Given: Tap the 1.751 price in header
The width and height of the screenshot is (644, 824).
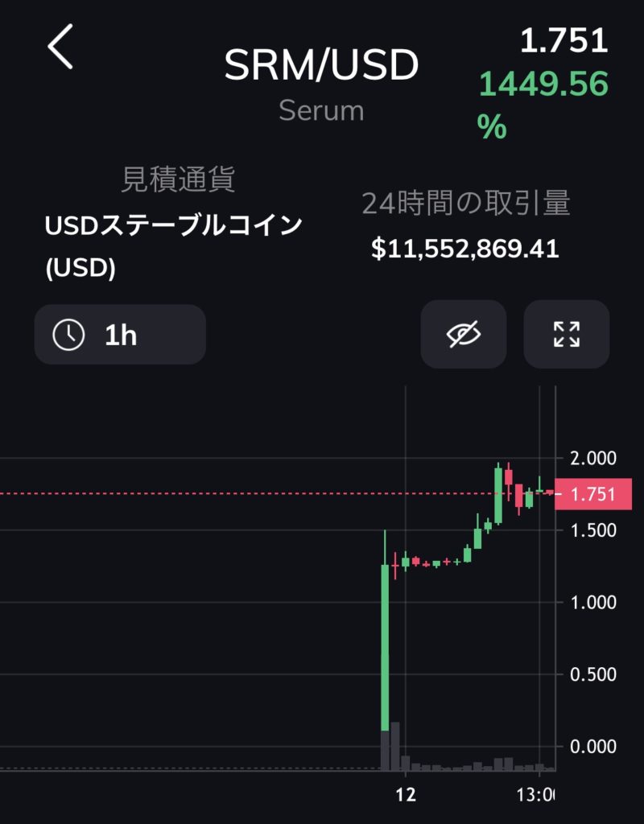Looking at the screenshot, I should coord(564,40).
